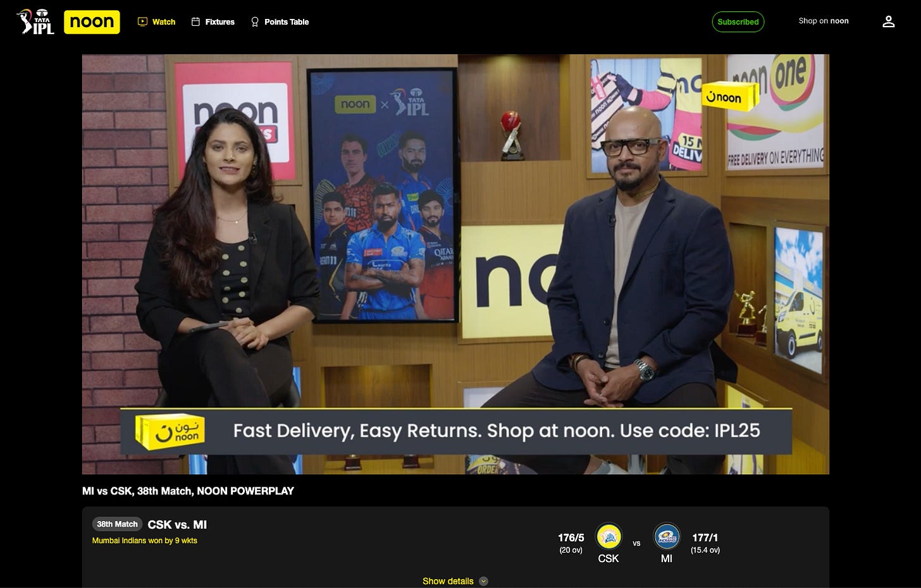
Task: Expand Show details link
Action: [455, 581]
